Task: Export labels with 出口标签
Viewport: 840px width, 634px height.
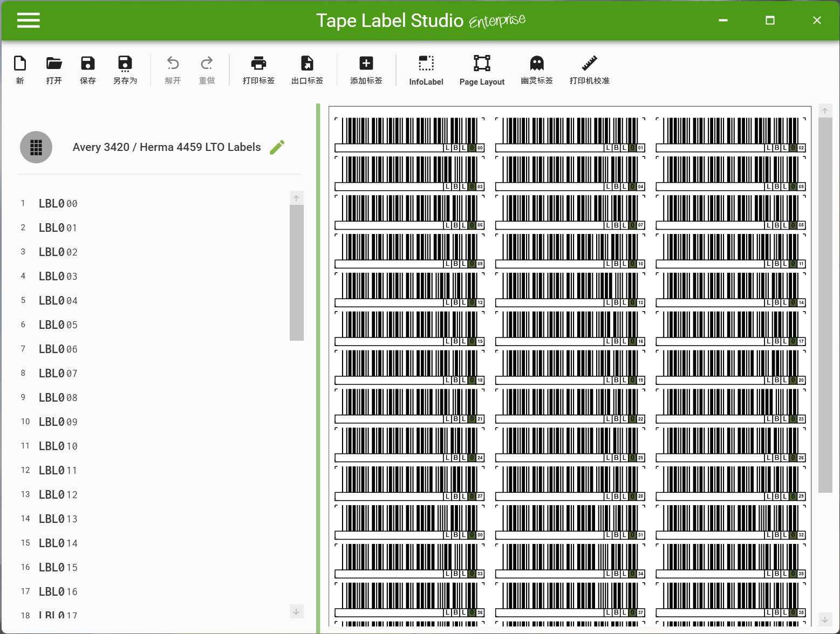Action: (x=307, y=70)
